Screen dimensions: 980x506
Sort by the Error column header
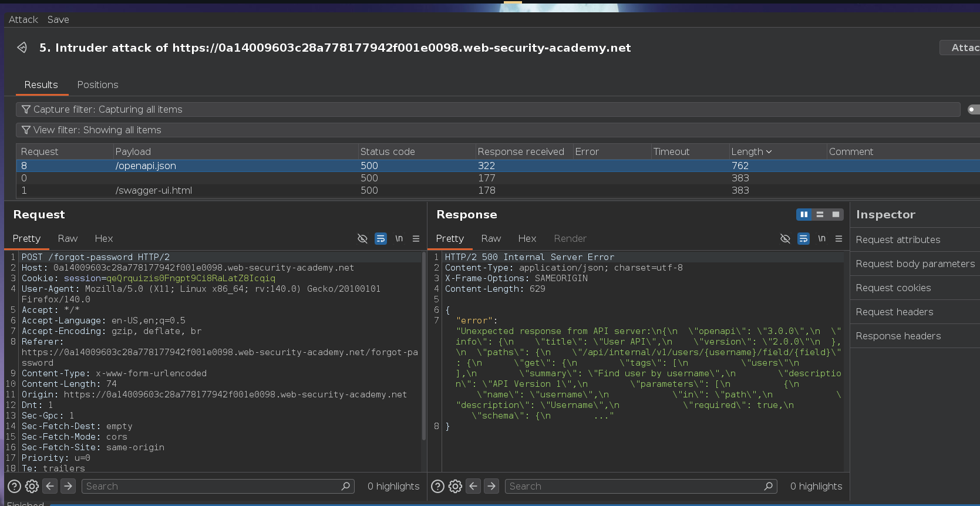point(612,151)
